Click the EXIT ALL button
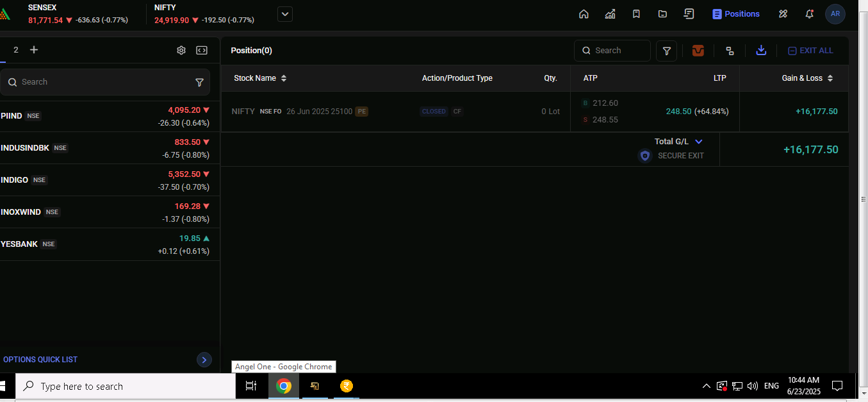Screen dimensions: 868x402 coord(810,51)
